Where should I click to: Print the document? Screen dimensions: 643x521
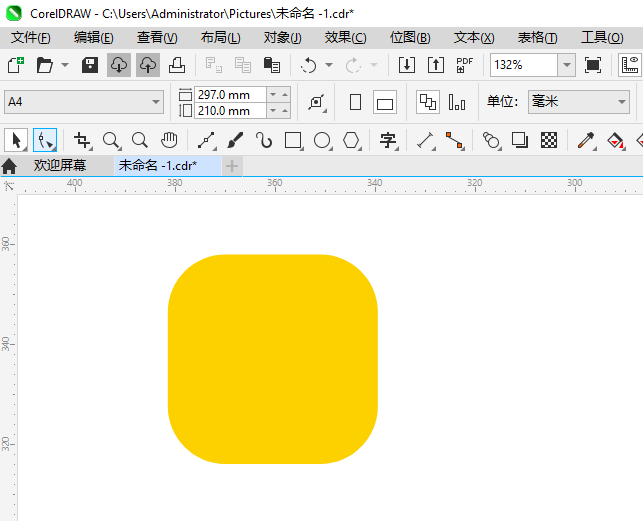click(x=177, y=65)
